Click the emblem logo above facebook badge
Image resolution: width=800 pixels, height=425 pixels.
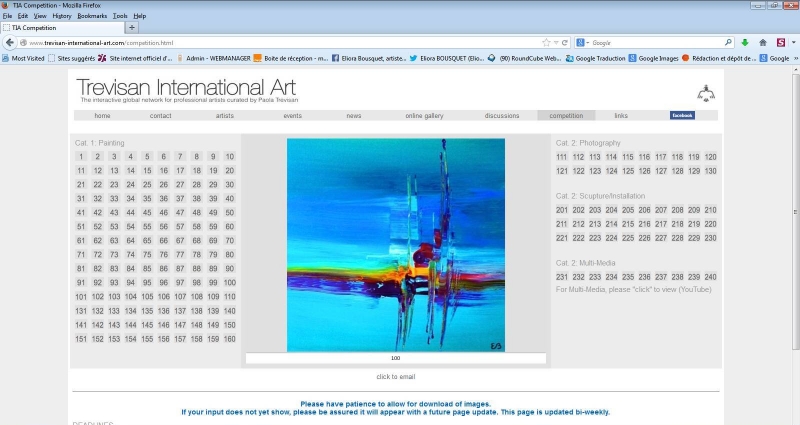706,94
